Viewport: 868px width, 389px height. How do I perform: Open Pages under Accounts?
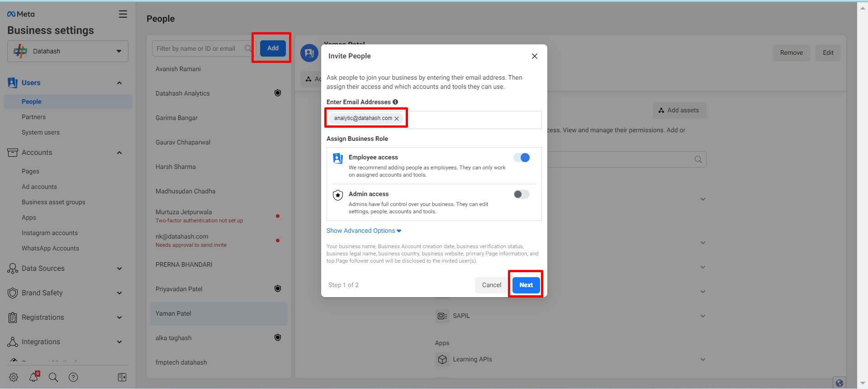pos(30,171)
